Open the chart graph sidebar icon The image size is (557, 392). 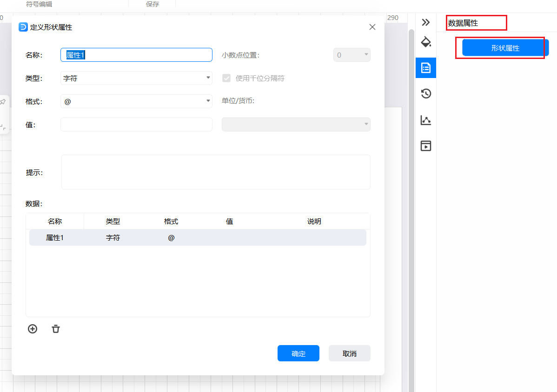pyautogui.click(x=426, y=120)
